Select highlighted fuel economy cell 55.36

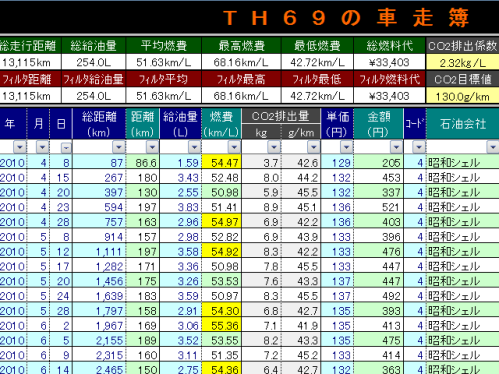[222, 325]
